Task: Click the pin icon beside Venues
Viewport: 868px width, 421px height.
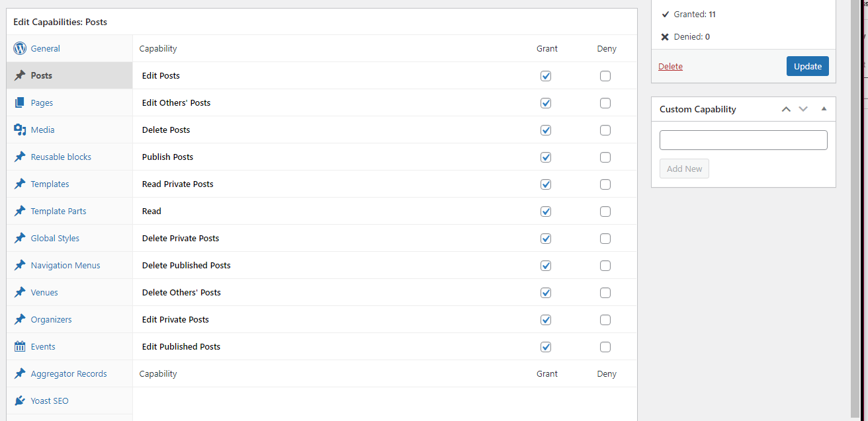Action: click(x=20, y=292)
